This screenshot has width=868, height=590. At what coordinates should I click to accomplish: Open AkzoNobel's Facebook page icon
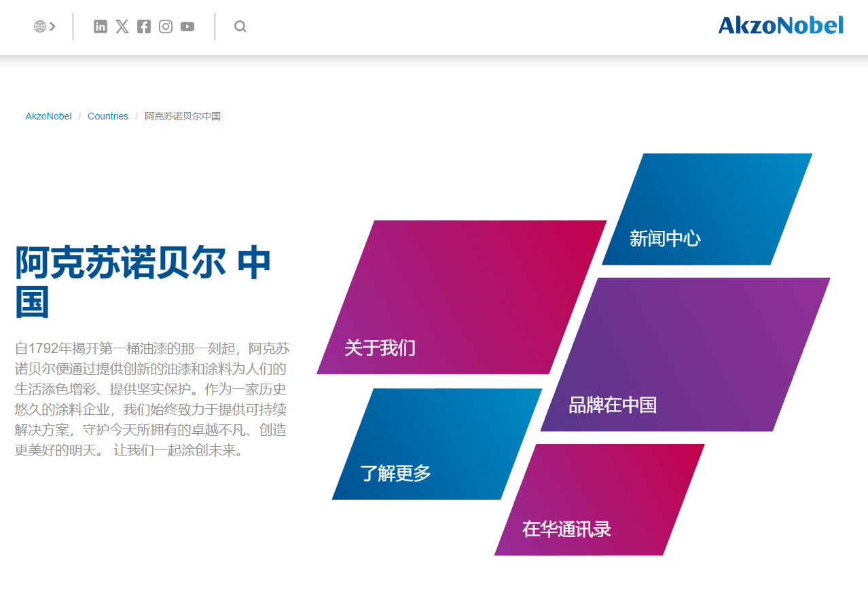(x=143, y=26)
